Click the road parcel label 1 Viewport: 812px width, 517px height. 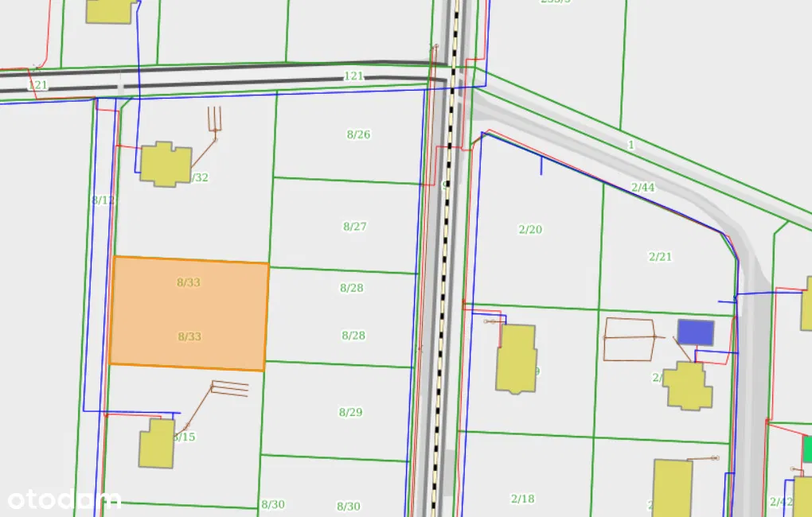coord(631,146)
